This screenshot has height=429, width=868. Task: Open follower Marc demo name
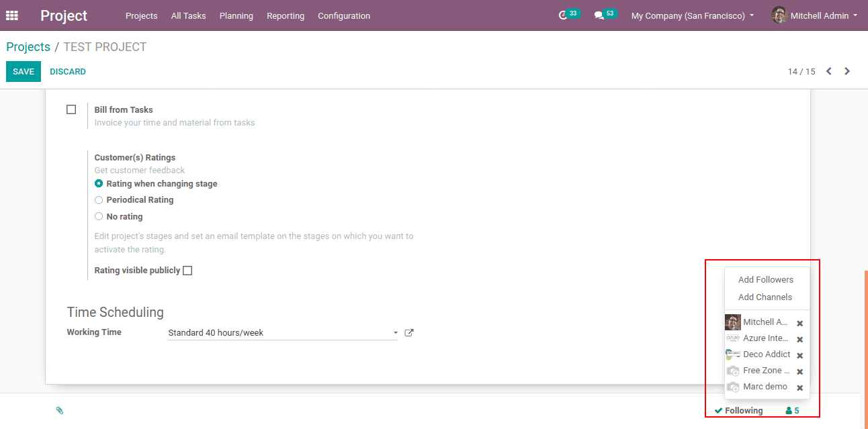point(765,387)
